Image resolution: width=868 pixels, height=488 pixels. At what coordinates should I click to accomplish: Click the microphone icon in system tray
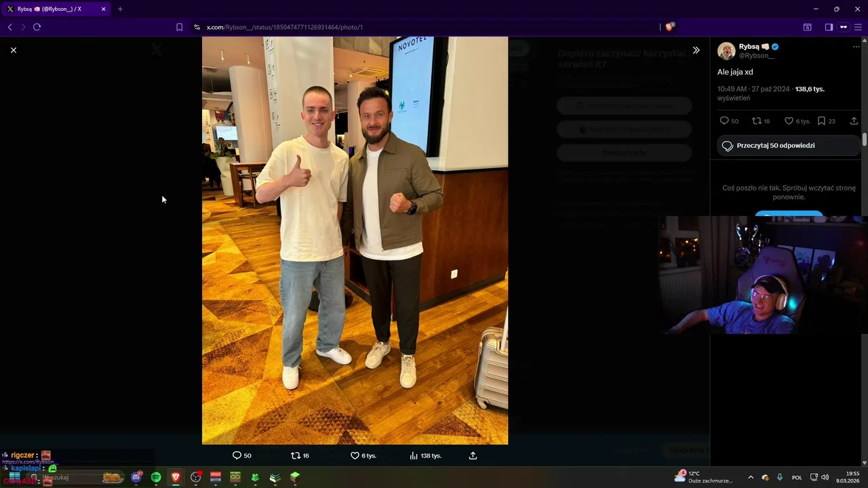coord(780,477)
